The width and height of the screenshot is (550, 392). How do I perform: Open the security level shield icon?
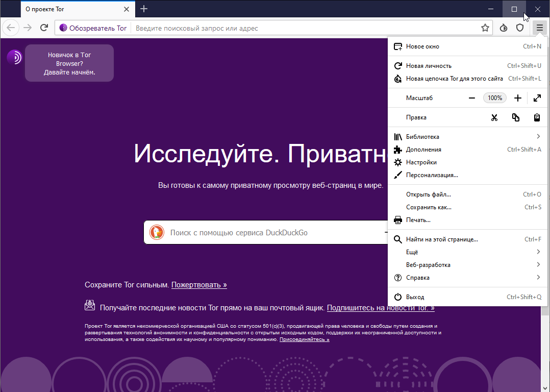click(x=520, y=28)
